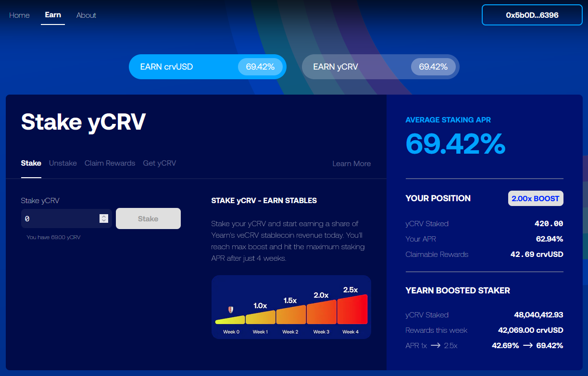
Task: Open the About nav item
Action: coord(86,15)
